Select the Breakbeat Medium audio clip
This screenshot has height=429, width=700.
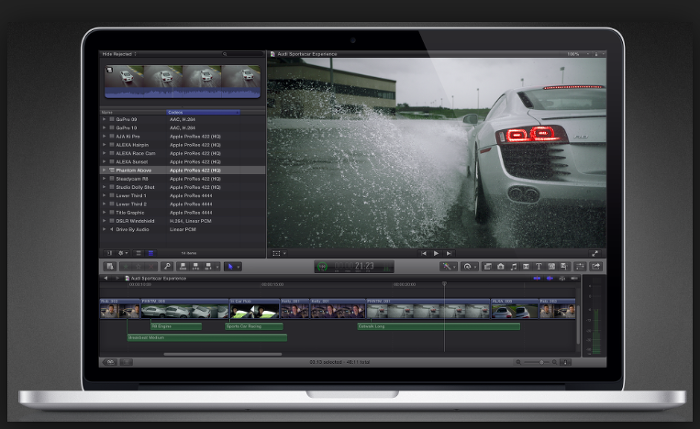coord(207,338)
